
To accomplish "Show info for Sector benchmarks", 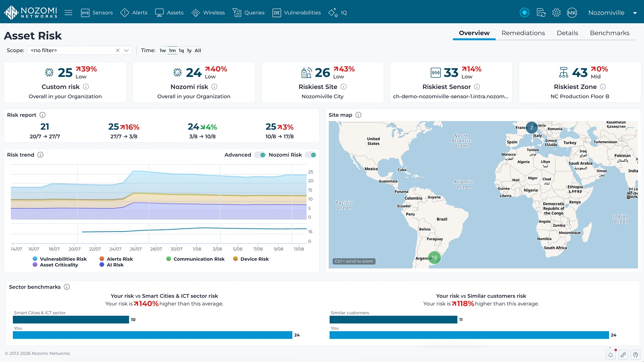I will [67, 287].
